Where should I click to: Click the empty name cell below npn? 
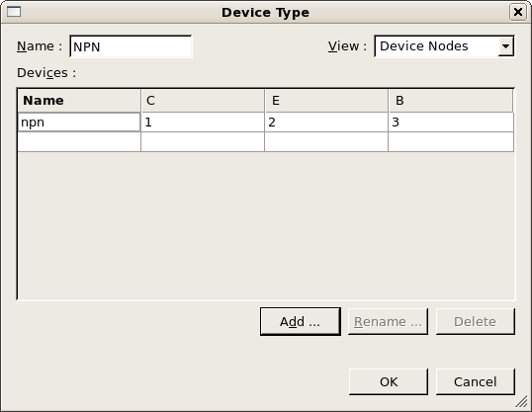(79, 141)
